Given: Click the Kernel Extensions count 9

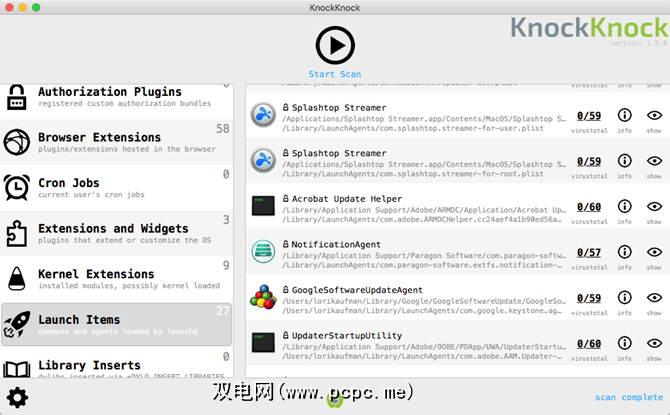Looking at the screenshot, I should (226, 265).
